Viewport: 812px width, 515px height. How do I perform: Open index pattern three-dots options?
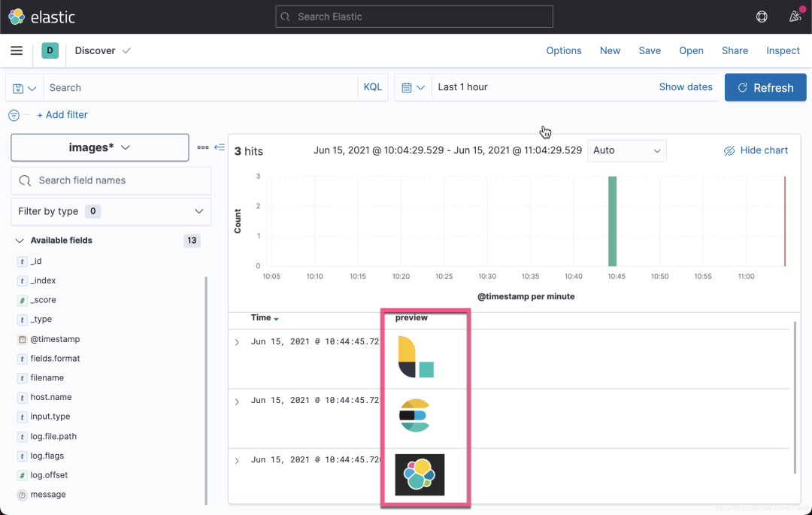click(203, 147)
